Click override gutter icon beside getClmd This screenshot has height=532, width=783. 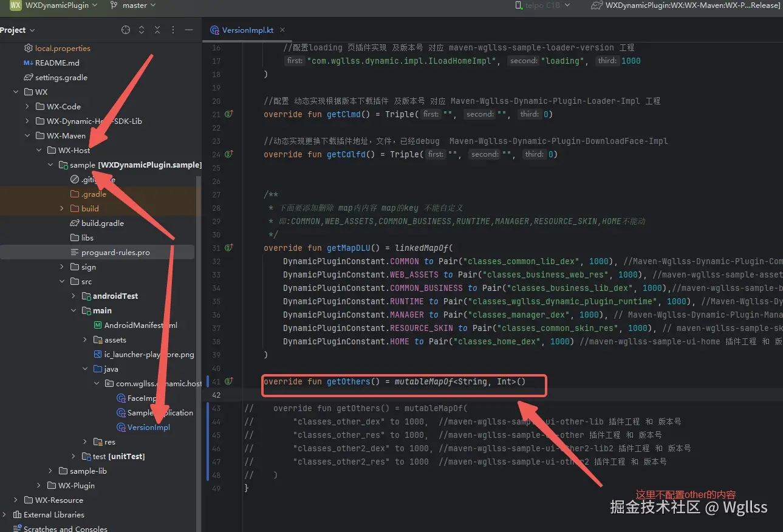click(x=229, y=114)
